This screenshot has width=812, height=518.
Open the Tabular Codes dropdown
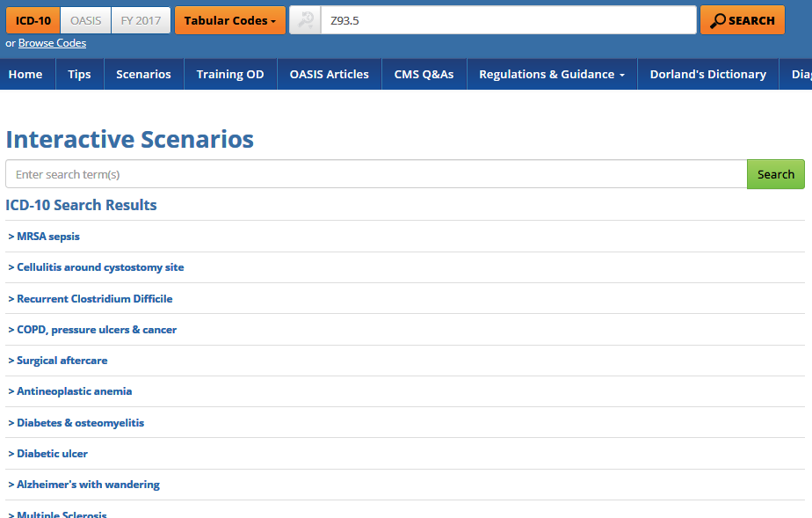229,20
